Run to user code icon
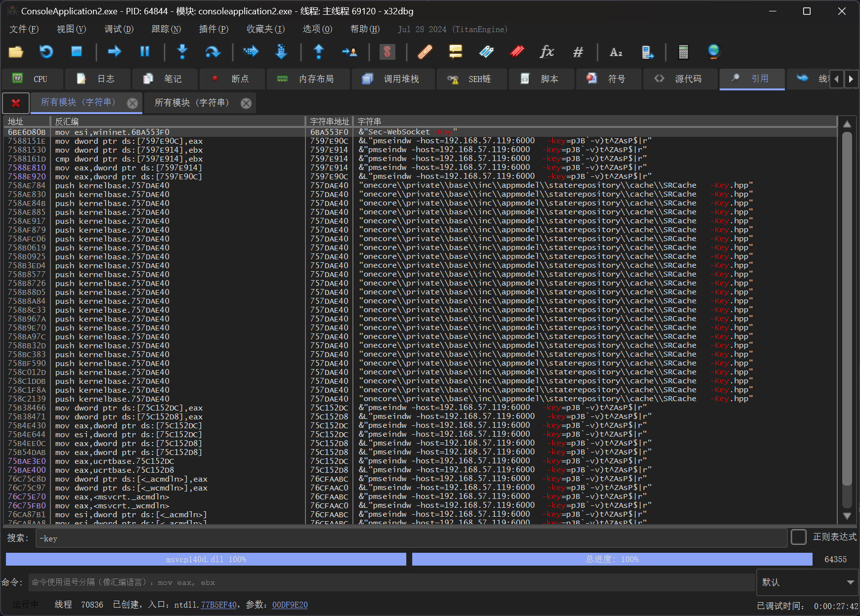The width and height of the screenshot is (860, 616). tap(349, 51)
